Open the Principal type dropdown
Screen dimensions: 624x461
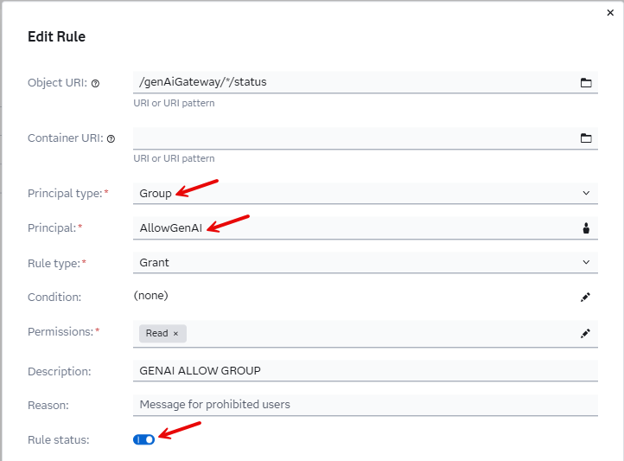point(365,193)
